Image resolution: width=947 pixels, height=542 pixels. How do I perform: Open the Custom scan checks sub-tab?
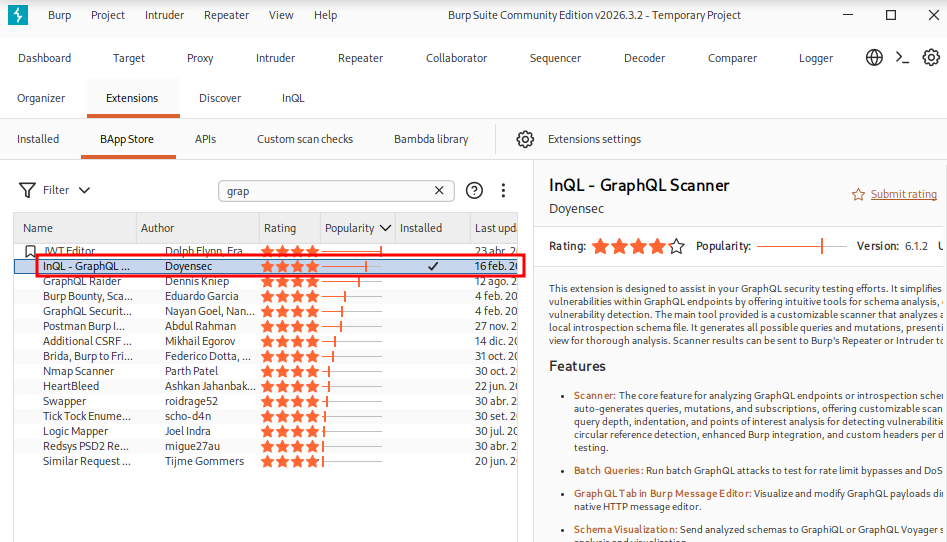point(305,139)
